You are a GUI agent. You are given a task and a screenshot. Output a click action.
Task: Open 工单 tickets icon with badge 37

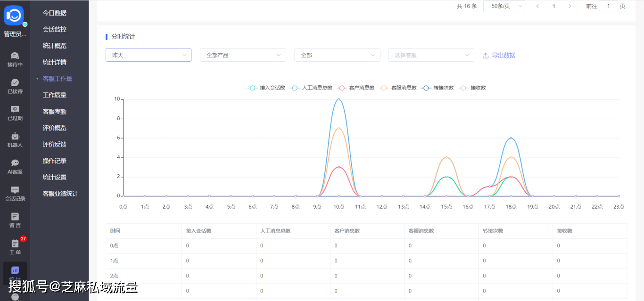[15, 244]
